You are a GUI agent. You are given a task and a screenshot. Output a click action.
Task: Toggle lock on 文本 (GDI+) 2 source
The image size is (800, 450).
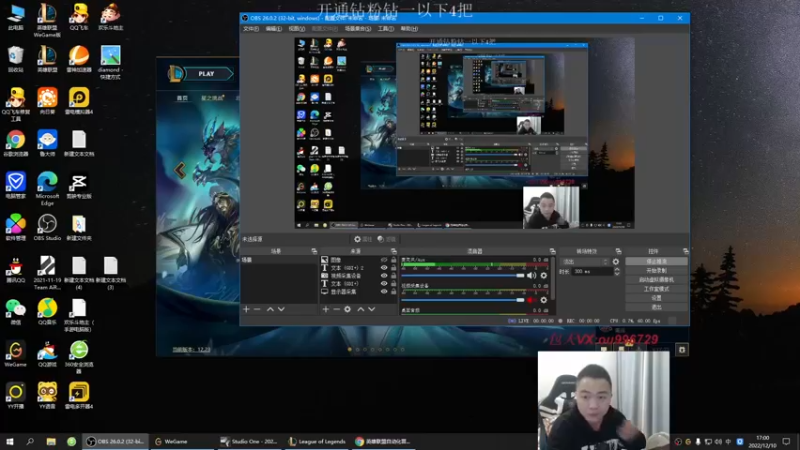[393, 268]
